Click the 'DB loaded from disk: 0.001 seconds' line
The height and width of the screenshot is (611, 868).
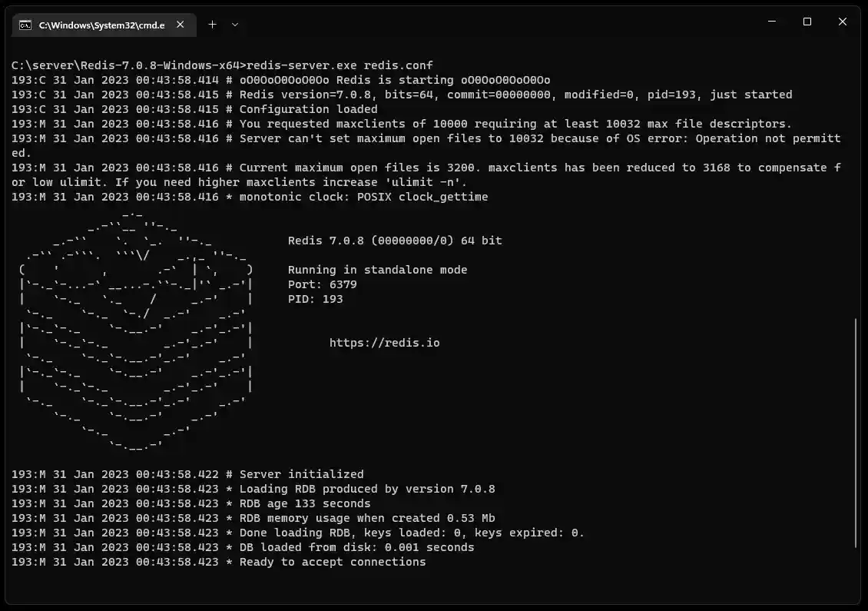[243, 547]
